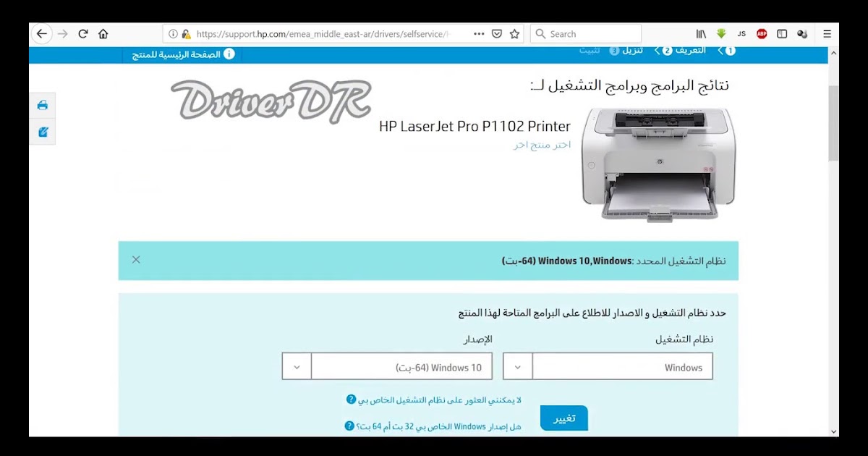The image size is (868, 456).
Task: Go back with the browser back arrow
Action: [42, 34]
